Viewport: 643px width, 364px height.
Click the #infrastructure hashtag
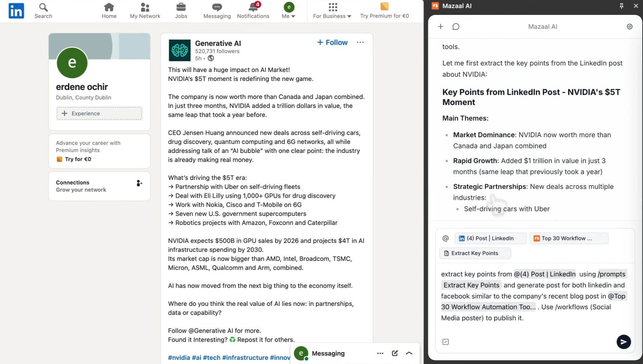tap(245, 358)
